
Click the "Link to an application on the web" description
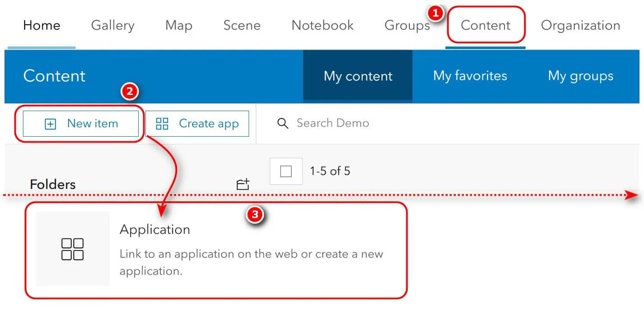coord(251,262)
